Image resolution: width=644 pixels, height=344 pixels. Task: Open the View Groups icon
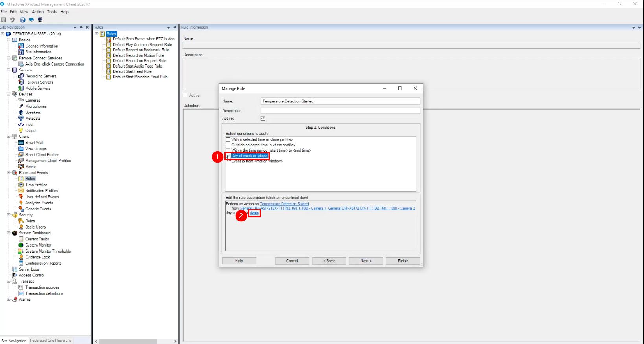[x=21, y=148]
